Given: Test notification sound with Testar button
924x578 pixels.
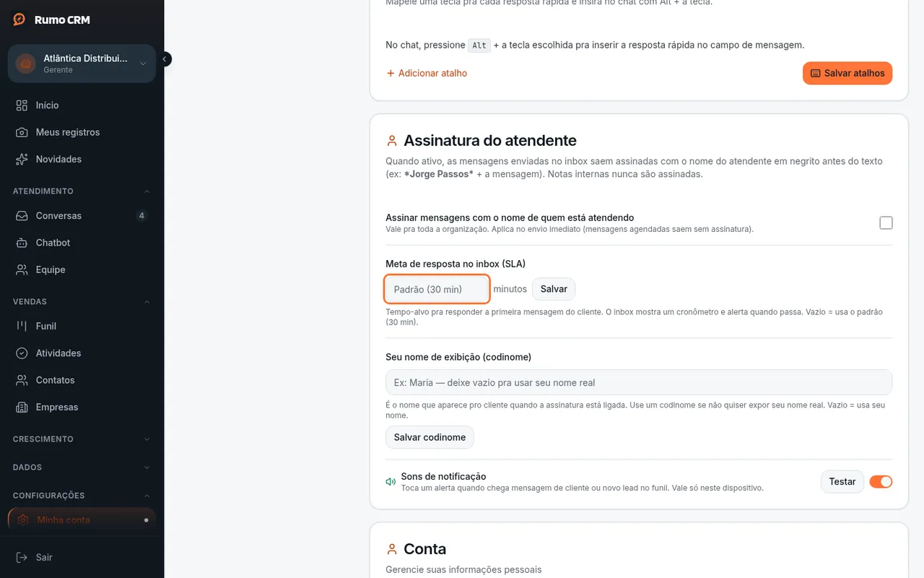Looking at the screenshot, I should point(842,482).
